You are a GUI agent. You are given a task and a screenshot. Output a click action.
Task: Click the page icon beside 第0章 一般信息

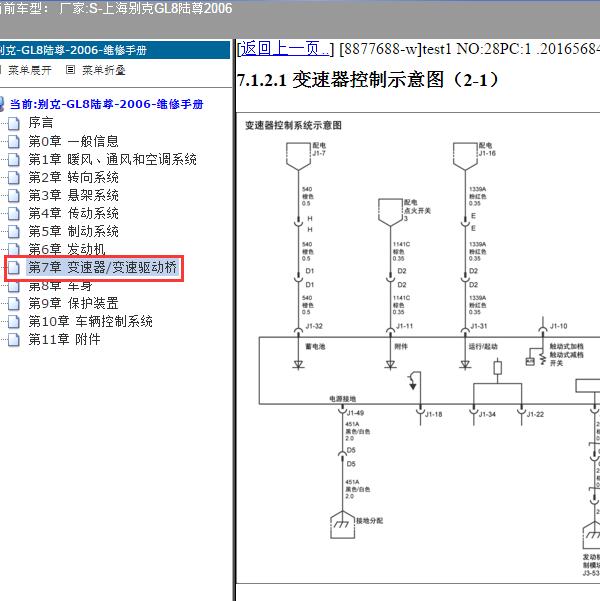click(x=14, y=141)
